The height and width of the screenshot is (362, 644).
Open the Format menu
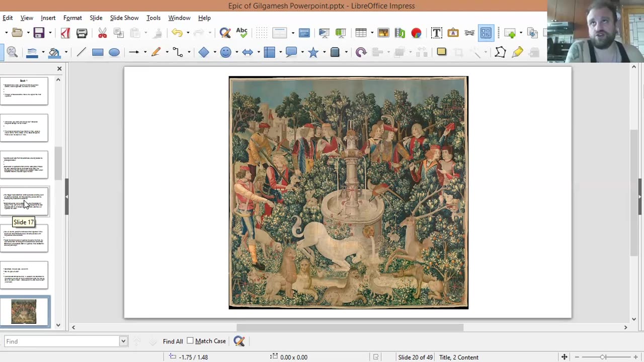point(72,18)
